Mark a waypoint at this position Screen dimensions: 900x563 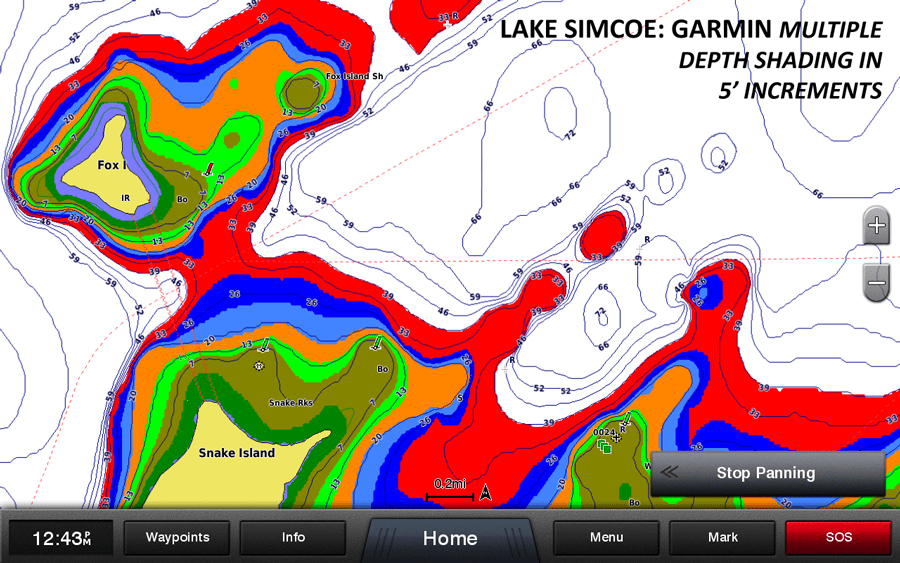pyautogui.click(x=722, y=537)
